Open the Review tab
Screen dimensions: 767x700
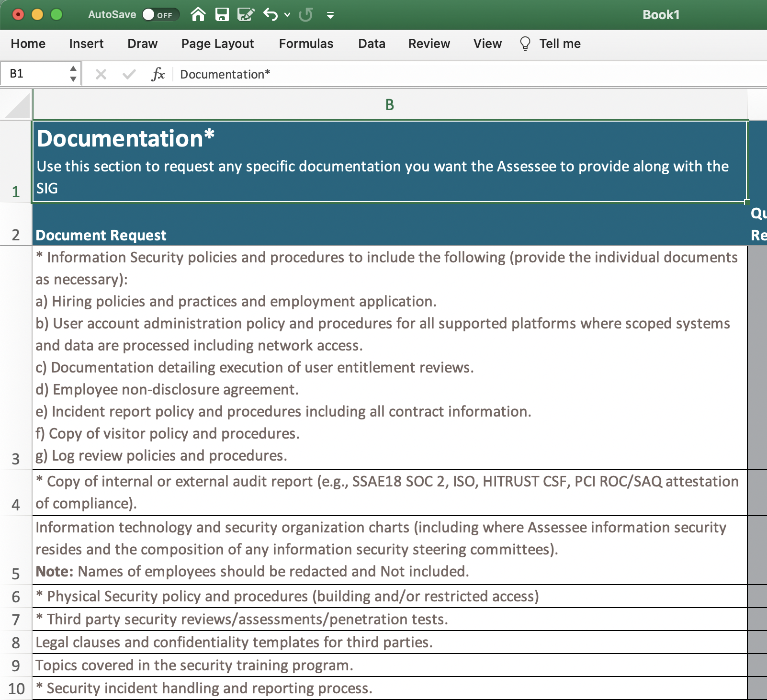(x=429, y=44)
